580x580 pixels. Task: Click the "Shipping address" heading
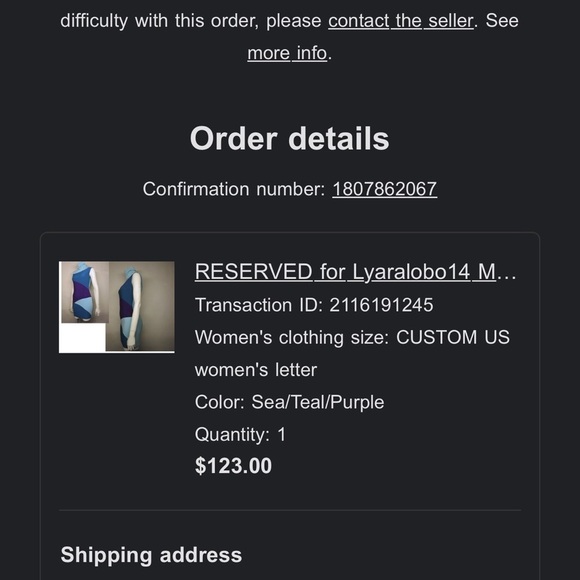click(151, 555)
